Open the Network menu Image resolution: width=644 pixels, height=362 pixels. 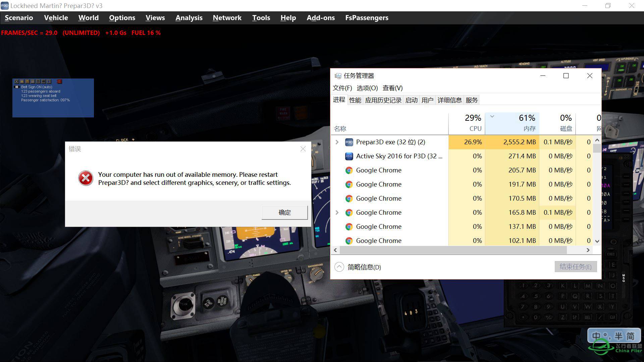click(227, 18)
